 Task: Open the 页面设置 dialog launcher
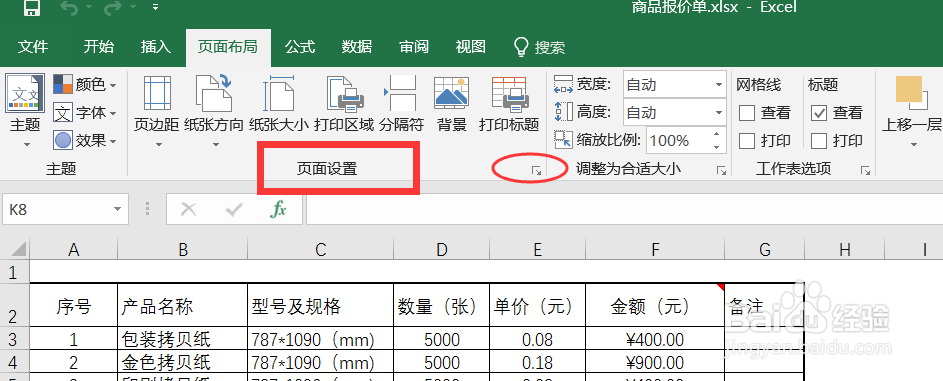tap(536, 171)
